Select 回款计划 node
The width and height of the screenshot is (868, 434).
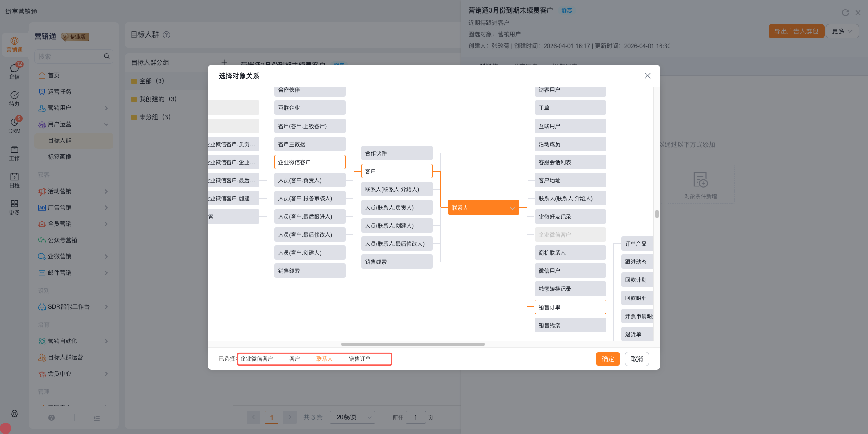(x=637, y=280)
